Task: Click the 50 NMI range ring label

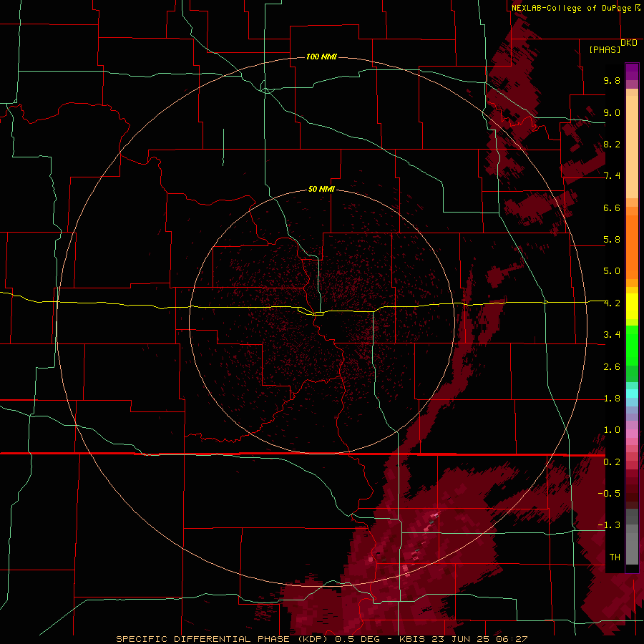Action: 321,189
